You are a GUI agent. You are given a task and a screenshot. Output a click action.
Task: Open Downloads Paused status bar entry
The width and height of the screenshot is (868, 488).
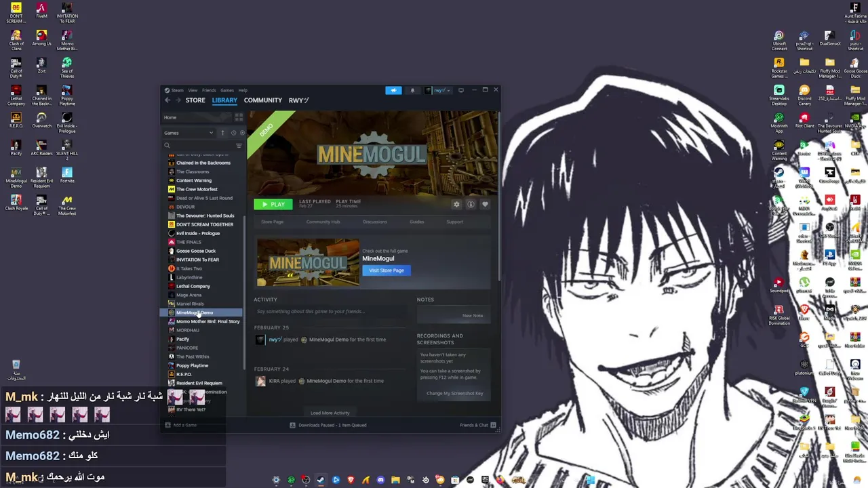click(x=328, y=425)
